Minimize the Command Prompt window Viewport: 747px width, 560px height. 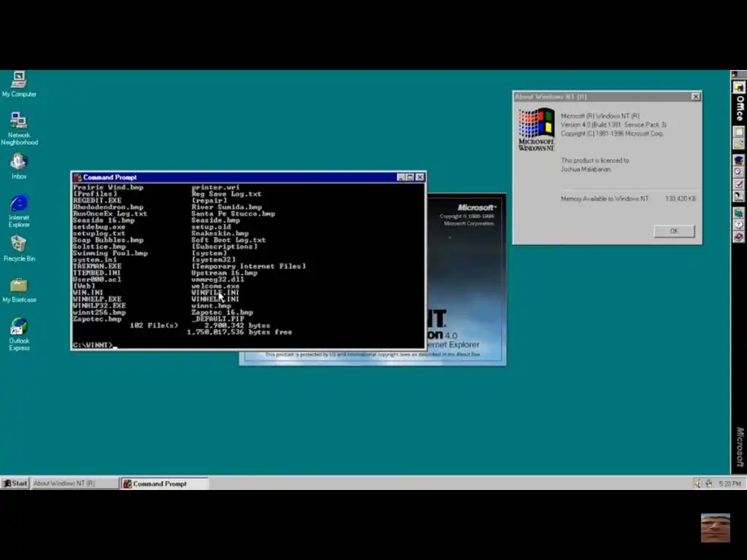(401, 177)
